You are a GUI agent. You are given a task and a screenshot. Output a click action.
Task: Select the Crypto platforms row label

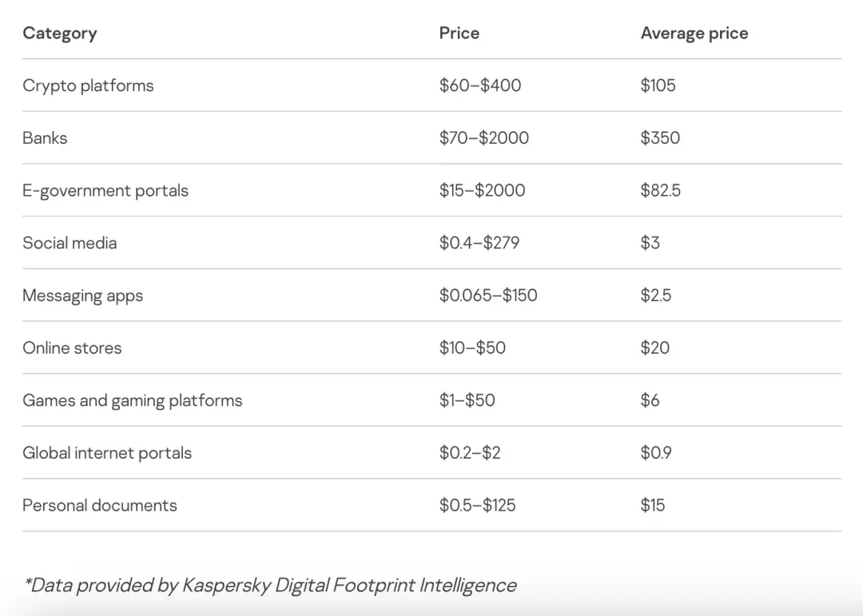pyautogui.click(x=88, y=85)
